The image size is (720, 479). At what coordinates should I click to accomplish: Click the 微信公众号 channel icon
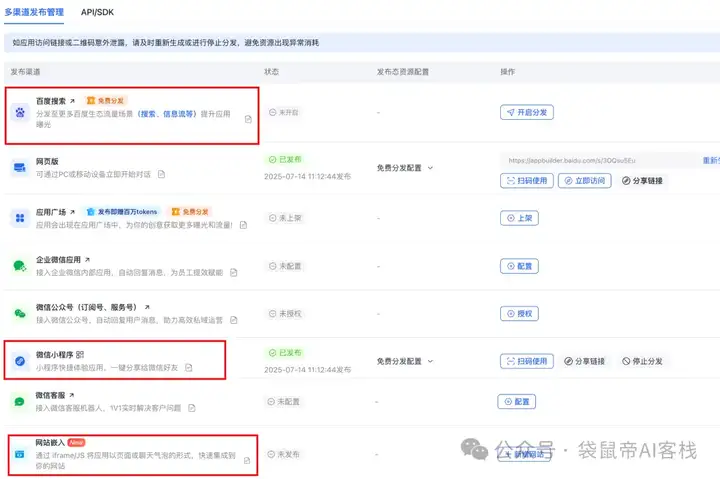[x=20, y=314]
